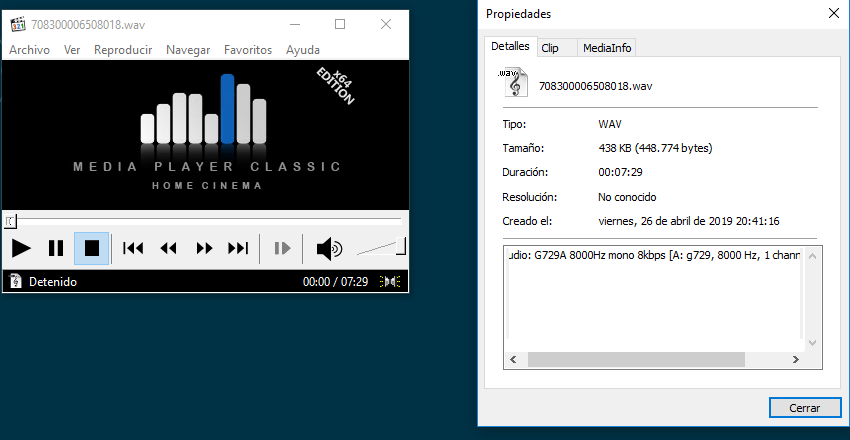Skip to next track icon
Image resolution: width=850 pixels, height=440 pixels.
238,248
